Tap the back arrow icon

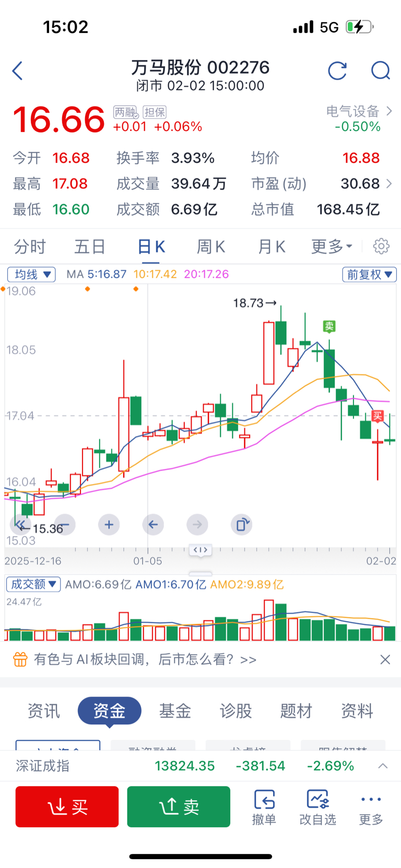pyautogui.click(x=18, y=71)
